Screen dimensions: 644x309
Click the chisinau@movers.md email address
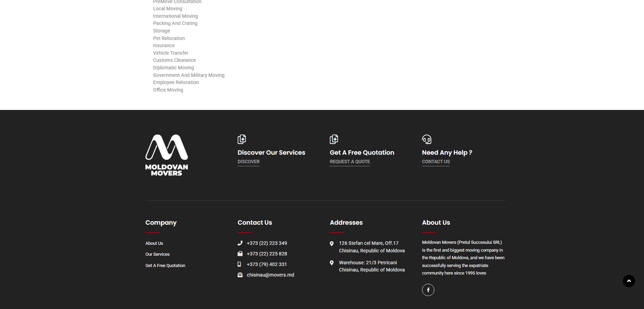click(x=270, y=275)
